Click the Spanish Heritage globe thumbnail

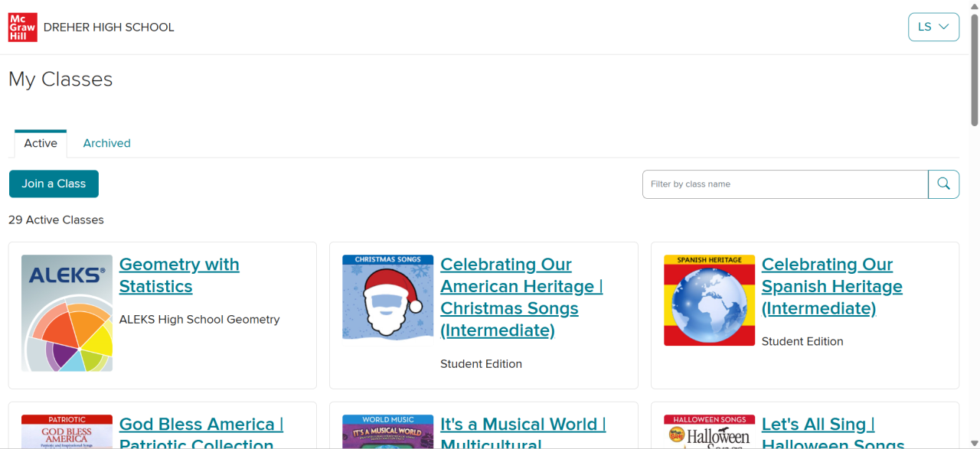(x=709, y=300)
